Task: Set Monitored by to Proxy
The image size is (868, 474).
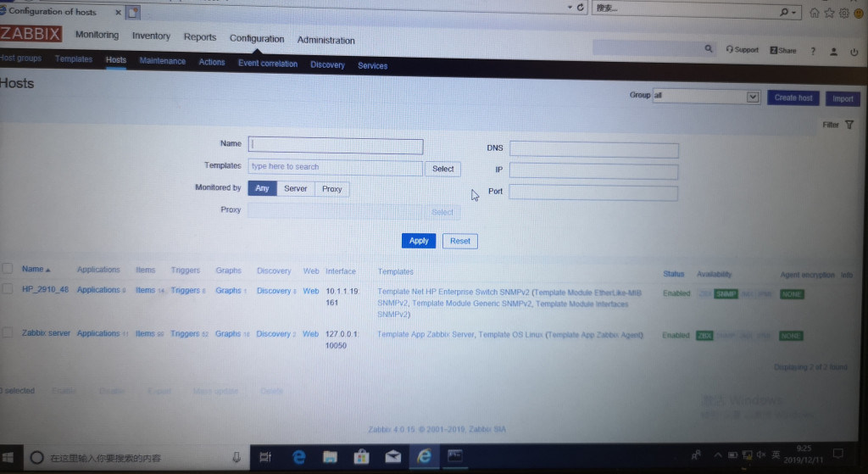Action: (332, 189)
